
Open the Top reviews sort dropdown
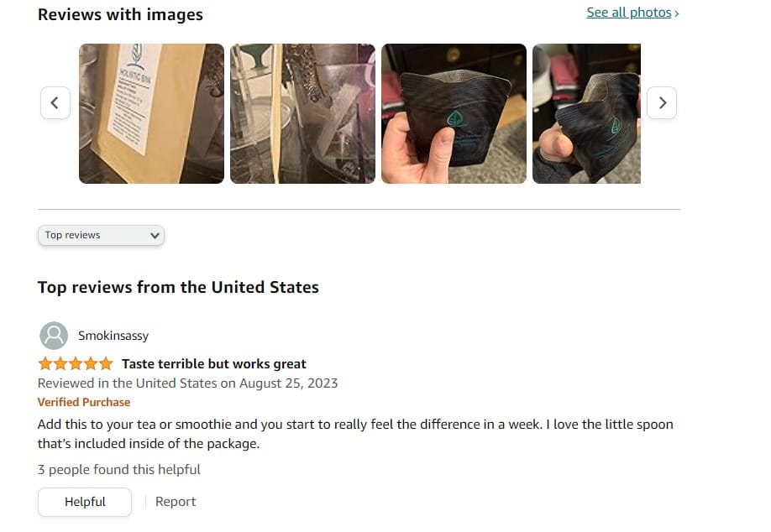coord(102,235)
